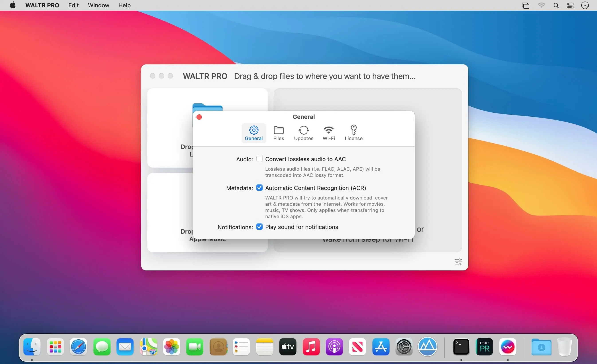
Task: Open the License key tab
Action: point(353,133)
